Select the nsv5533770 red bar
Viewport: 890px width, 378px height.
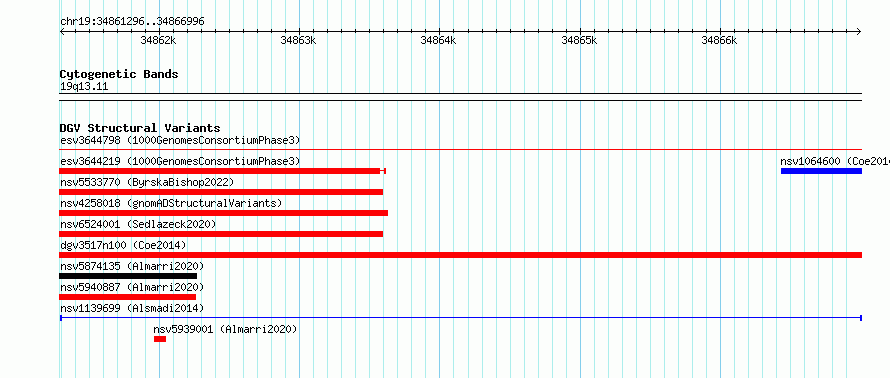coord(221,192)
